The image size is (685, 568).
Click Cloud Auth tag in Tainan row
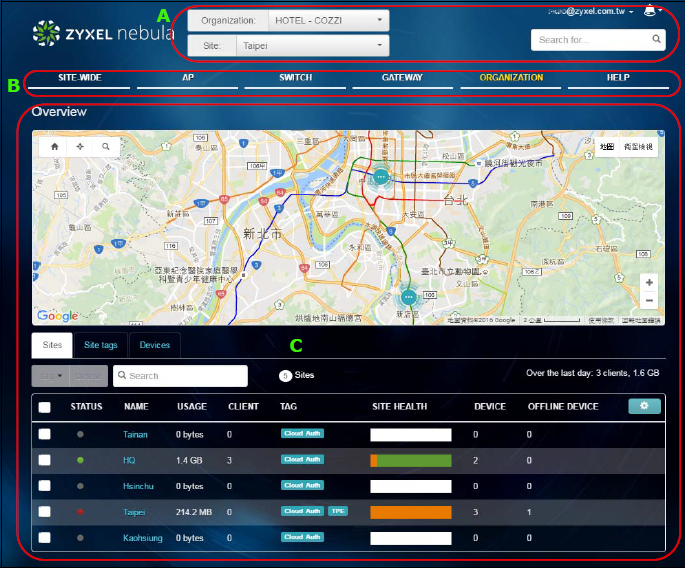(302, 433)
